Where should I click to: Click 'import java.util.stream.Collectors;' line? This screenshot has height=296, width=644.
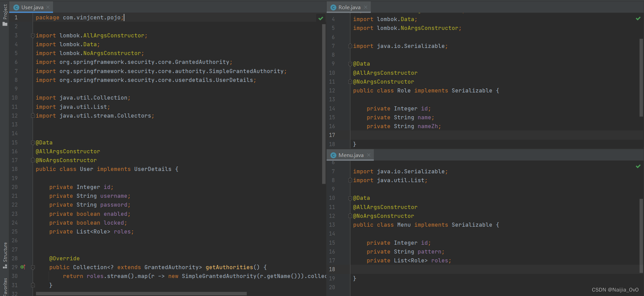[x=95, y=116]
